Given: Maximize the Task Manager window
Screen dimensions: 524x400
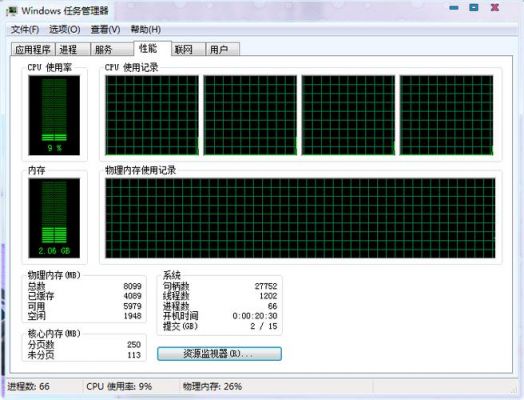Looking at the screenshot, I should tap(474, 7).
